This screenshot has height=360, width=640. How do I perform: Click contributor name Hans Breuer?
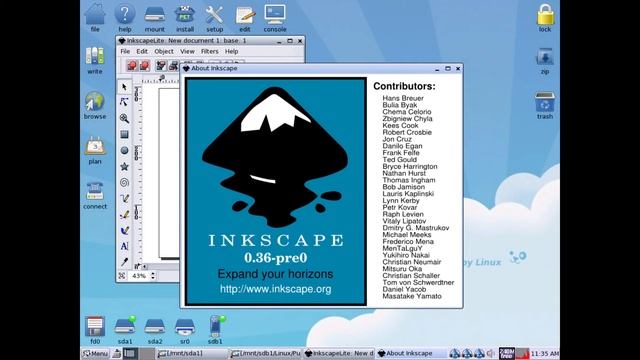[403, 98]
